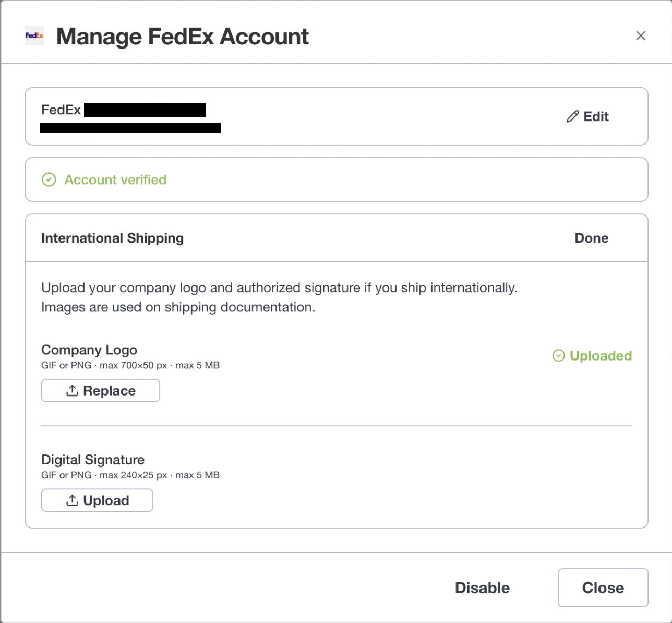Edit the FedEx account details
672x623 pixels.
(588, 116)
